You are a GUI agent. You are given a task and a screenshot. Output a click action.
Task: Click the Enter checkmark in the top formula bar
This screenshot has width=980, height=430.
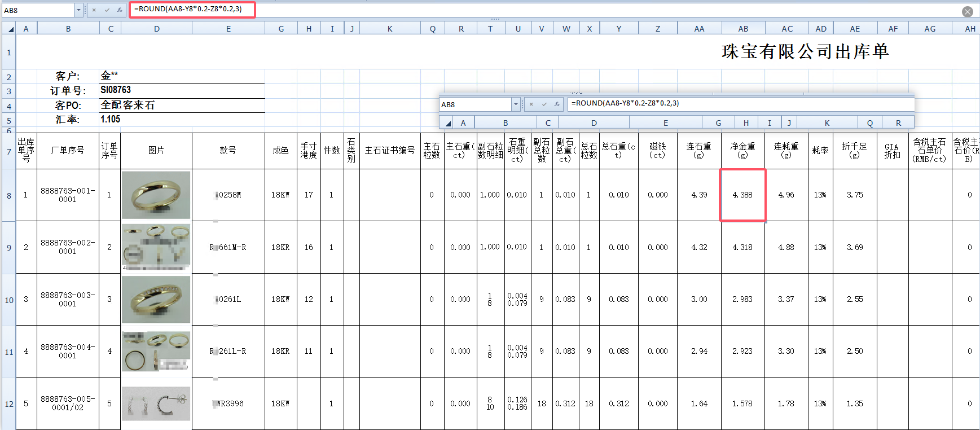[107, 10]
